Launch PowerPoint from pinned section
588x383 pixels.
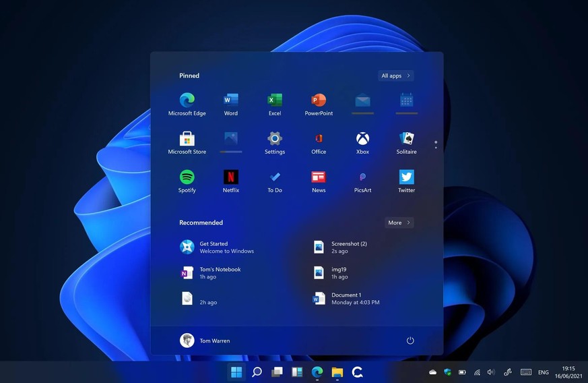point(319,104)
